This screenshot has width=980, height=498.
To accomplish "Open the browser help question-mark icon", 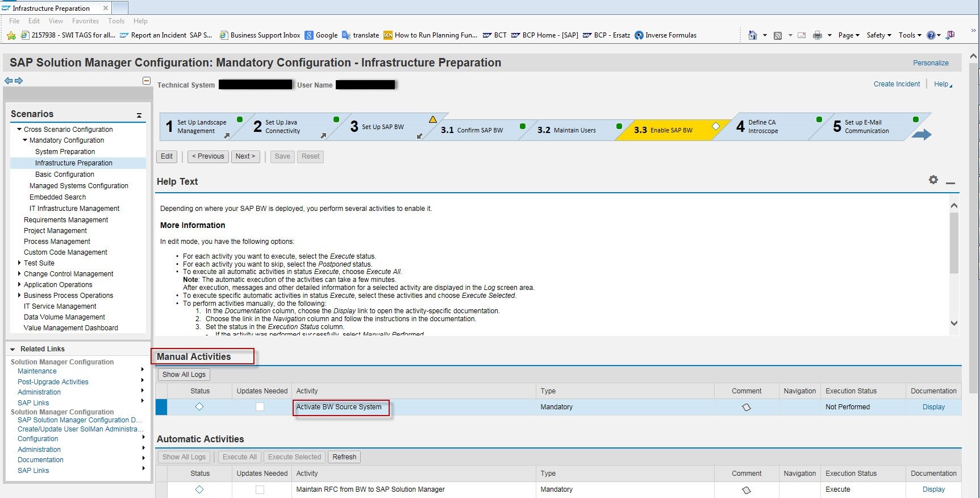I will click(931, 35).
